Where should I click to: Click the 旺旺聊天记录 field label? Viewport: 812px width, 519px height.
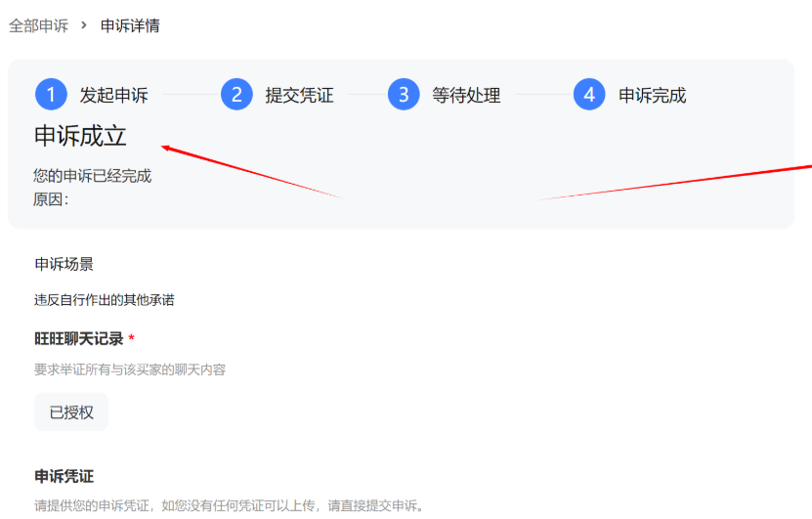(x=79, y=339)
